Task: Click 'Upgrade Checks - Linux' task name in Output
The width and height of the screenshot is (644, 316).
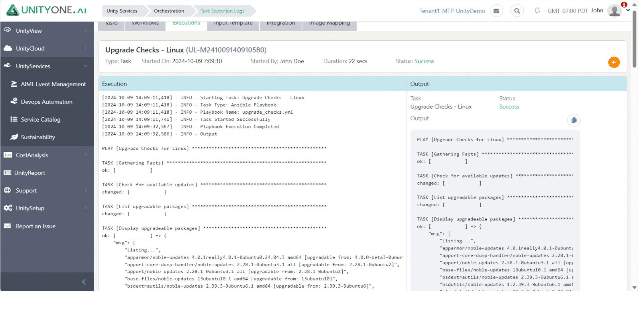Action: [x=441, y=107]
